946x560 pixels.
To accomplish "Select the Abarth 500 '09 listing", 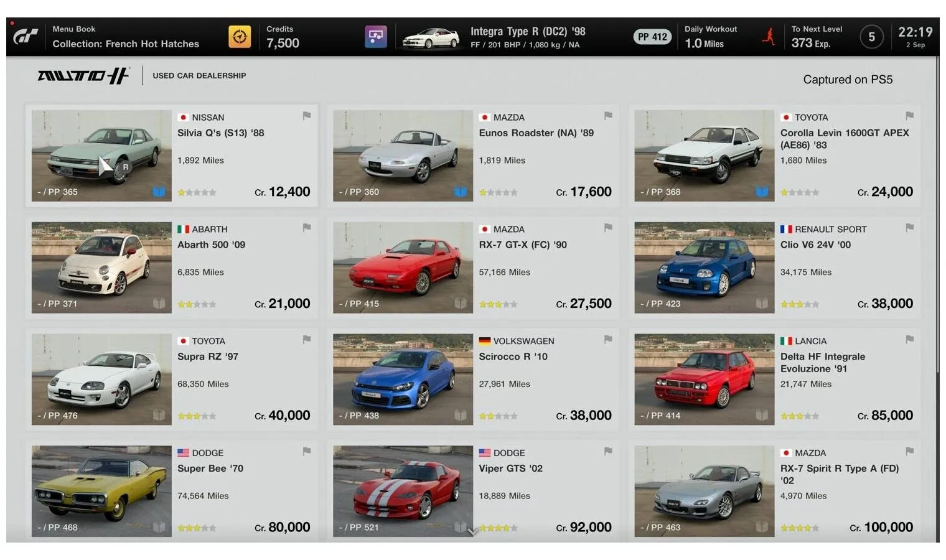I will [172, 268].
